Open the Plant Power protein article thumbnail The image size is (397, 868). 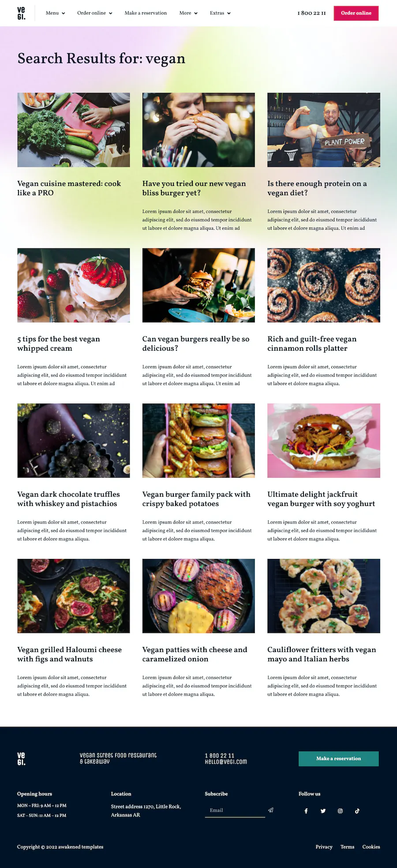click(x=323, y=130)
